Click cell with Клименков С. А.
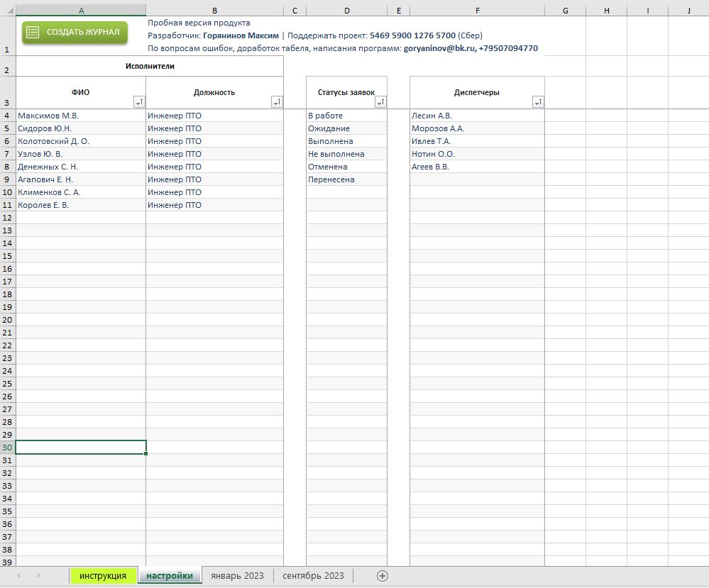The width and height of the screenshot is (709, 588). (x=81, y=192)
